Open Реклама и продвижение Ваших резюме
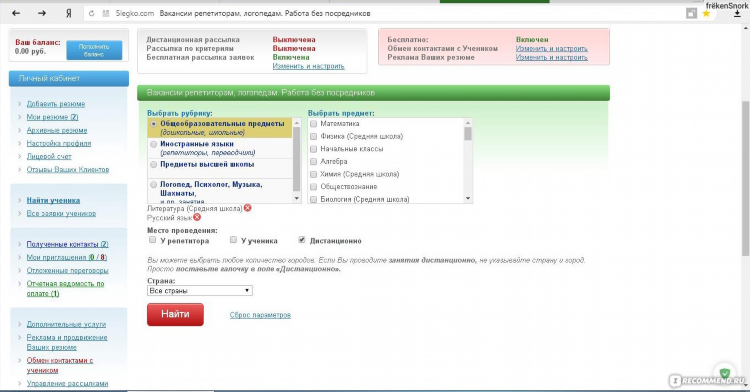The image size is (750, 392). pyautogui.click(x=67, y=342)
